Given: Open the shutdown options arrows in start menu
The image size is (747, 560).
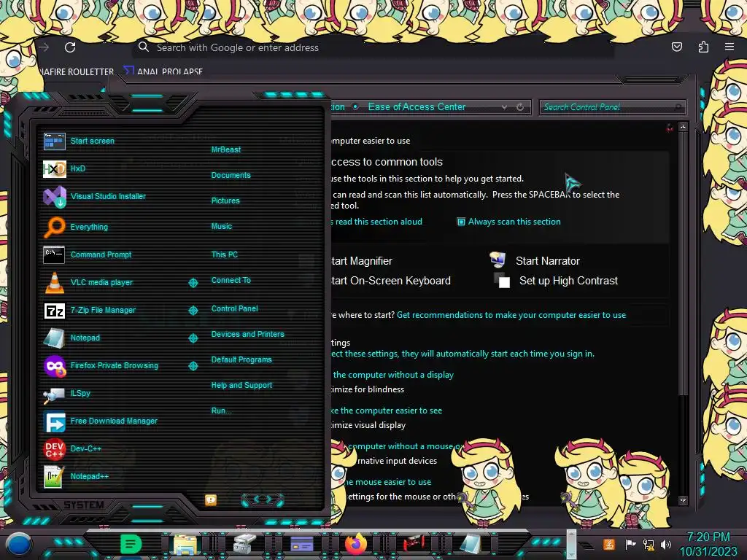Looking at the screenshot, I should tap(263, 499).
